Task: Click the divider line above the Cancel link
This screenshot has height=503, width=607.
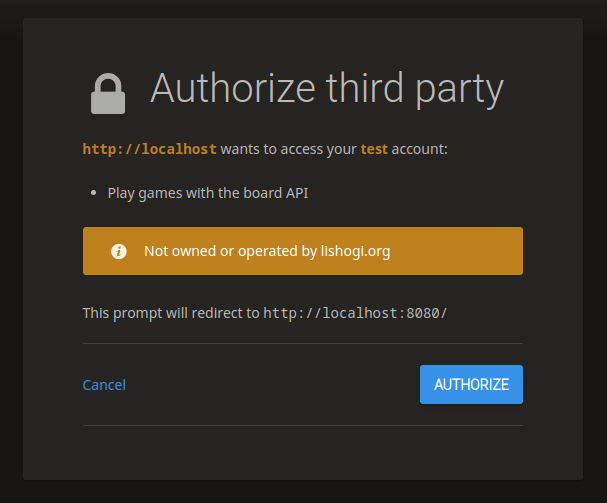Action: click(x=302, y=344)
